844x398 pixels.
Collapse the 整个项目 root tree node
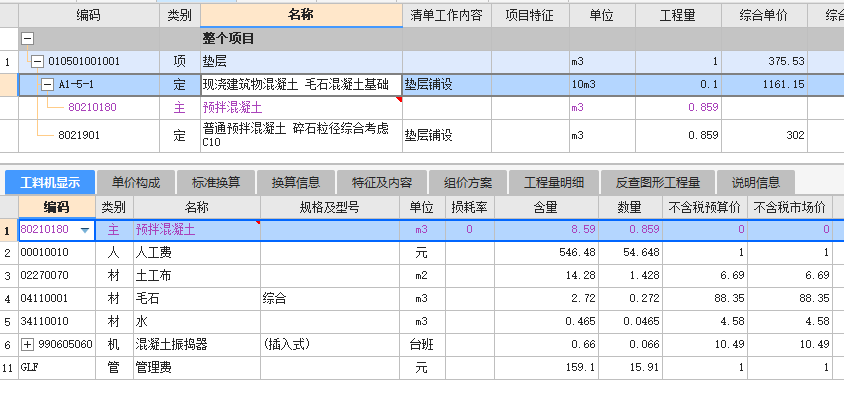[27, 39]
